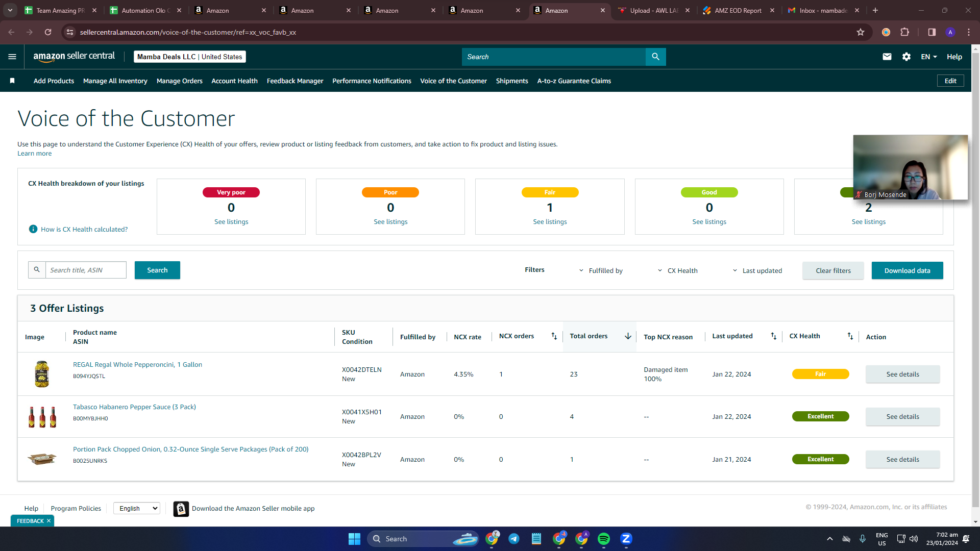Switch to Team Amazing spreadsheet tab
The height and width of the screenshot is (551, 980).
click(x=61, y=10)
